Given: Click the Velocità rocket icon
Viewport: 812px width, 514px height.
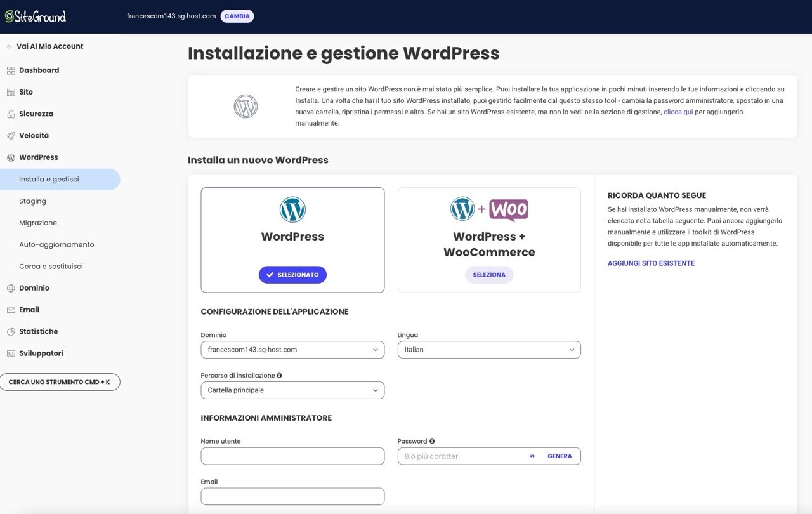Looking at the screenshot, I should [x=11, y=136].
